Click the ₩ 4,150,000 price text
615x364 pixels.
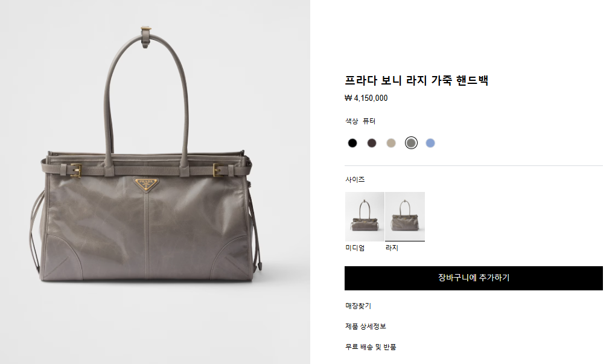click(x=366, y=98)
